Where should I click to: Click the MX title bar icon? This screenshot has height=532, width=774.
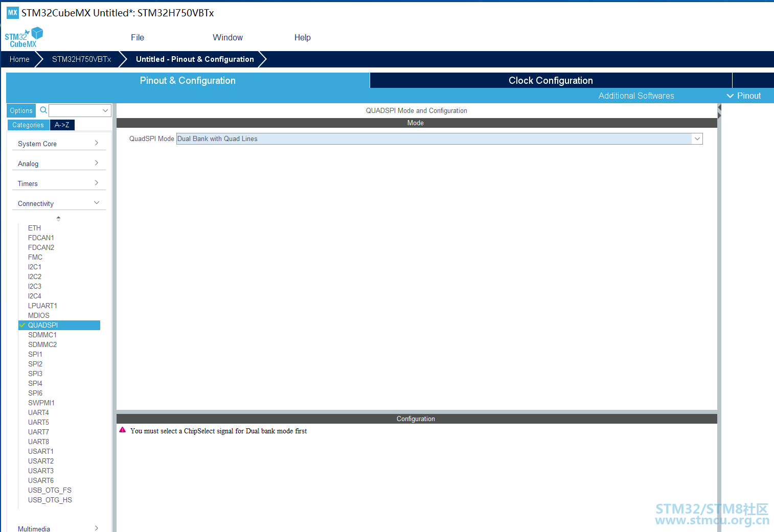tap(12, 13)
